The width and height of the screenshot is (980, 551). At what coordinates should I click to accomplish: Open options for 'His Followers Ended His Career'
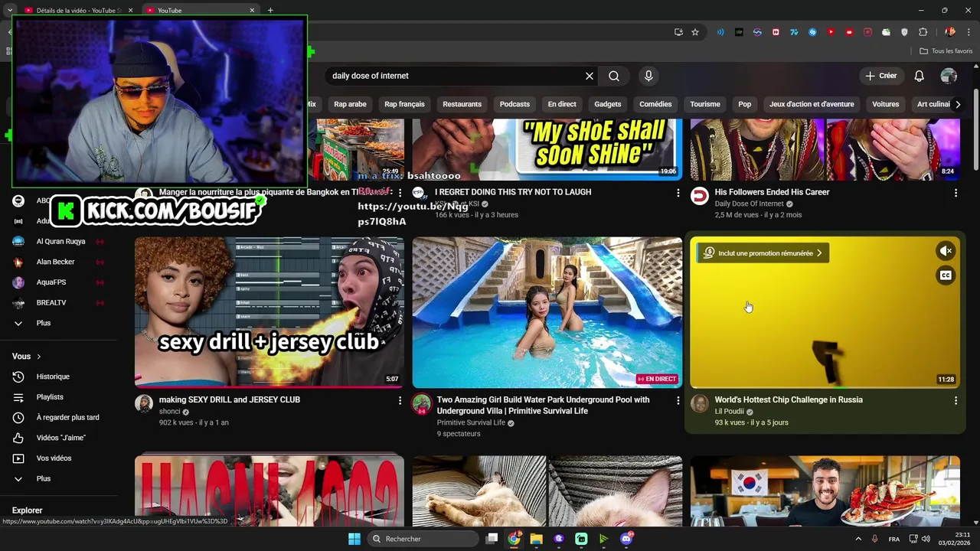[x=955, y=193]
